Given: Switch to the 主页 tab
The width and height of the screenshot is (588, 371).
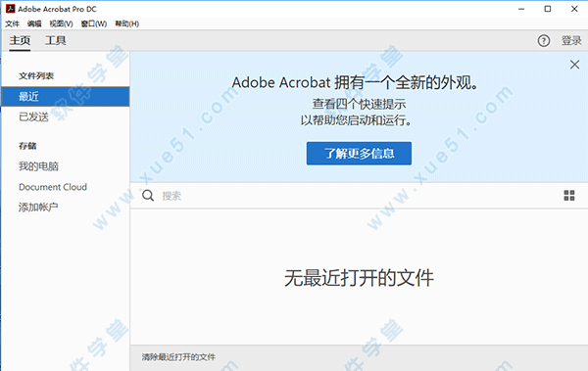Looking at the screenshot, I should pyautogui.click(x=20, y=40).
